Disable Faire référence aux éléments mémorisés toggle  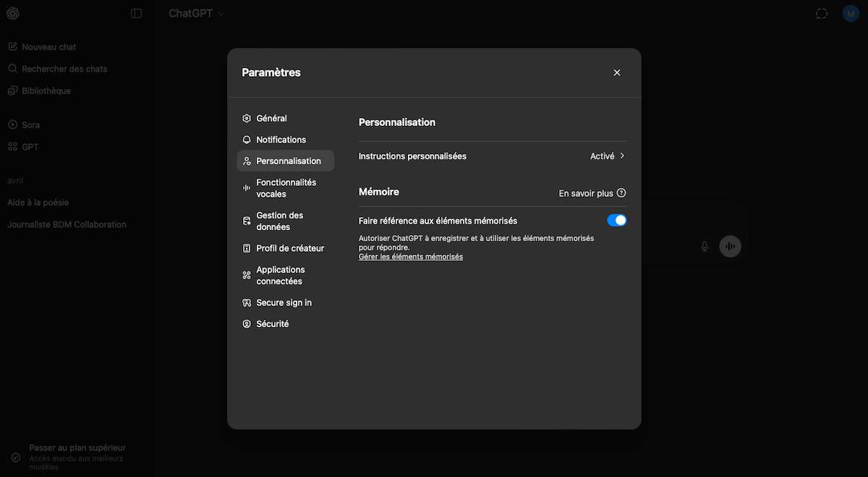coord(617,221)
